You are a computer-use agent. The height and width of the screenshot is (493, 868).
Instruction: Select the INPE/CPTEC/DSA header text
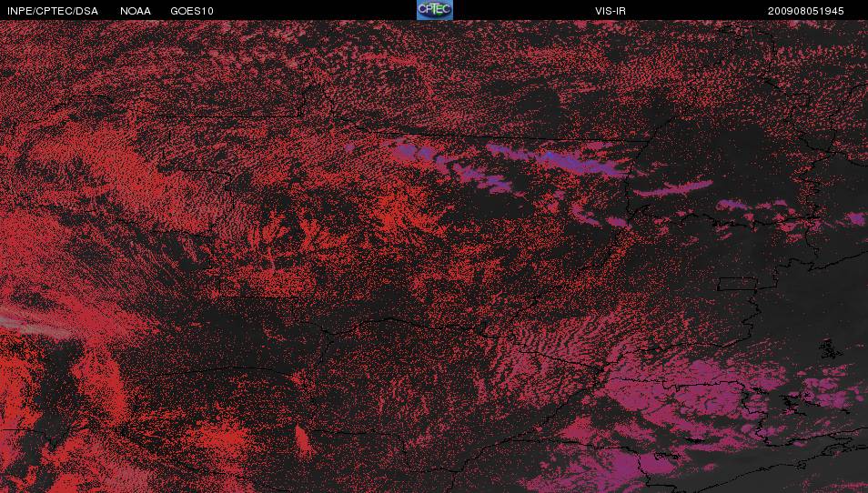tap(53, 11)
